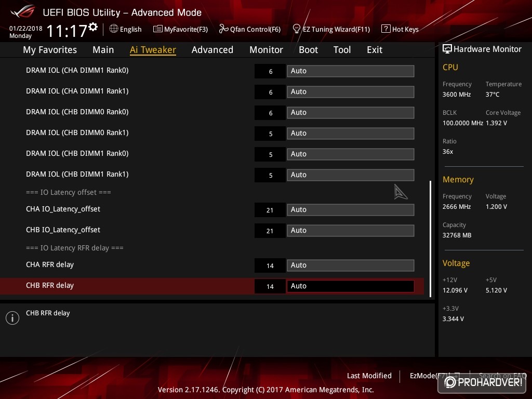This screenshot has height=399, width=532.
Task: Click the CPU temperature 37°C reading
Action: pyautogui.click(x=493, y=95)
